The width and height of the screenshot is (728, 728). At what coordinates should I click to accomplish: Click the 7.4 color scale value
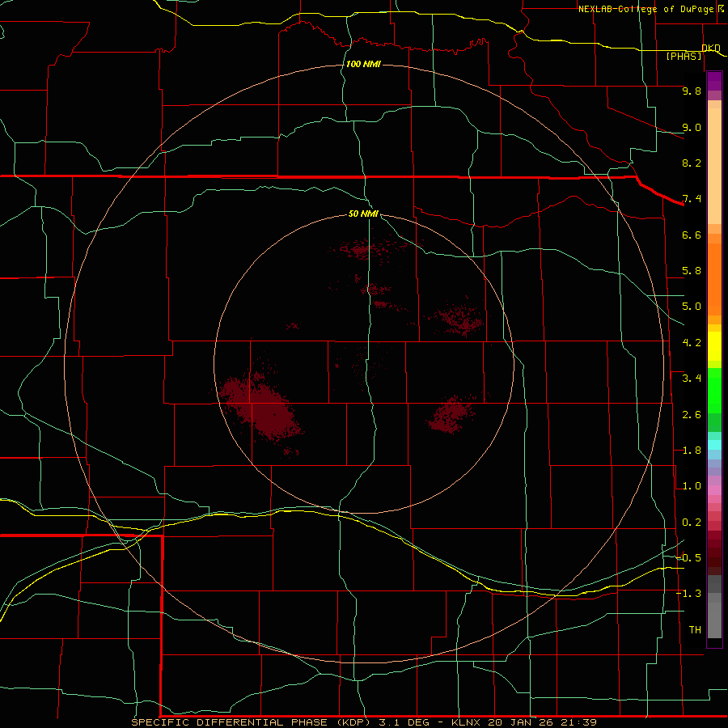[x=692, y=199]
